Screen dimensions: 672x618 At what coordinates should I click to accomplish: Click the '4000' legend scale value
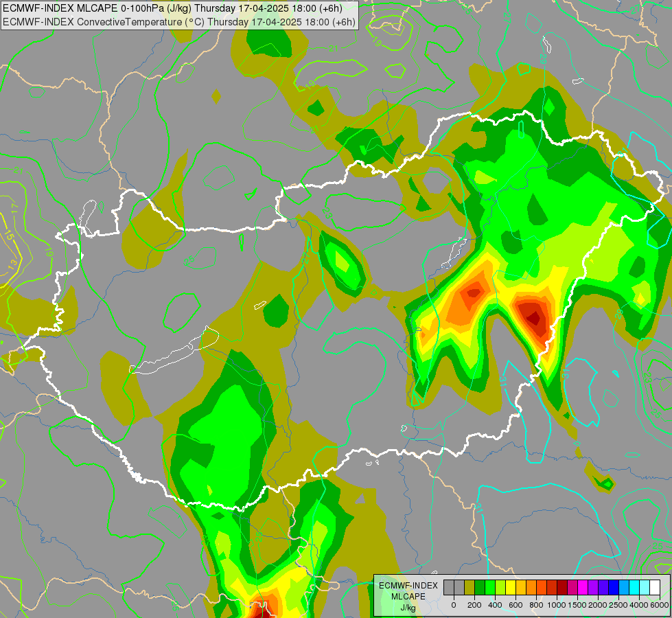[x=640, y=605]
